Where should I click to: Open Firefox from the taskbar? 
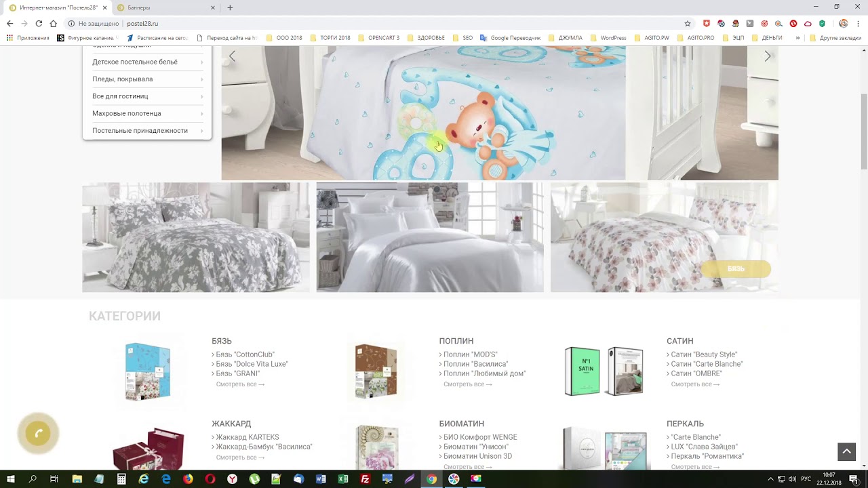188,479
